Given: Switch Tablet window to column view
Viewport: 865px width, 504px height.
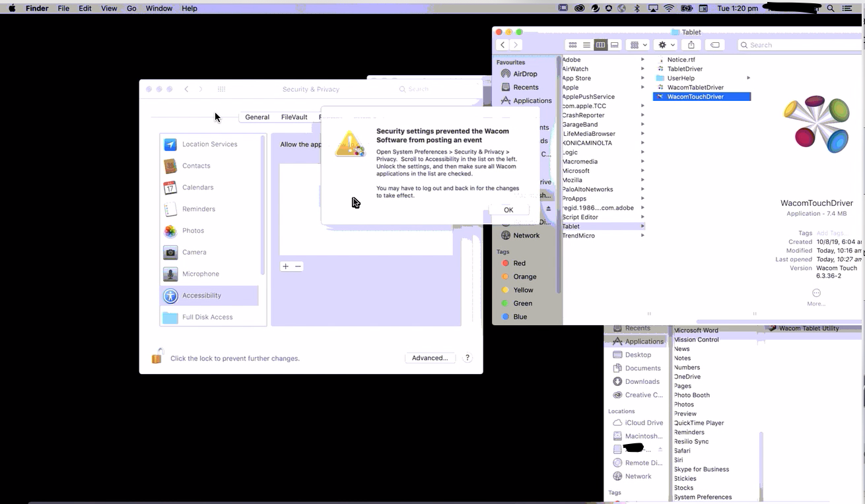Looking at the screenshot, I should point(600,45).
